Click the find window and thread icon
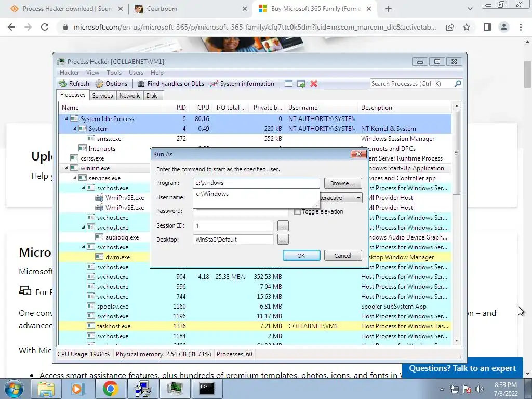Image resolution: width=532 pixels, height=399 pixels. tap(301, 84)
